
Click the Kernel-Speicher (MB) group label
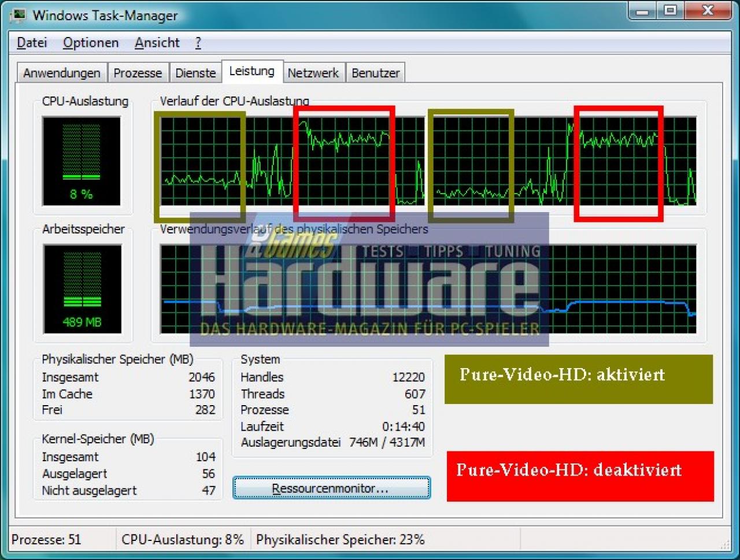pos(98,439)
